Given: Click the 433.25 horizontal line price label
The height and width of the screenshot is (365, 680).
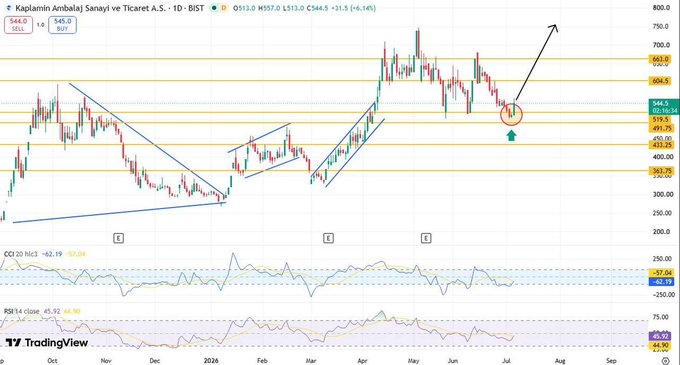Looking at the screenshot, I should coord(661,145).
